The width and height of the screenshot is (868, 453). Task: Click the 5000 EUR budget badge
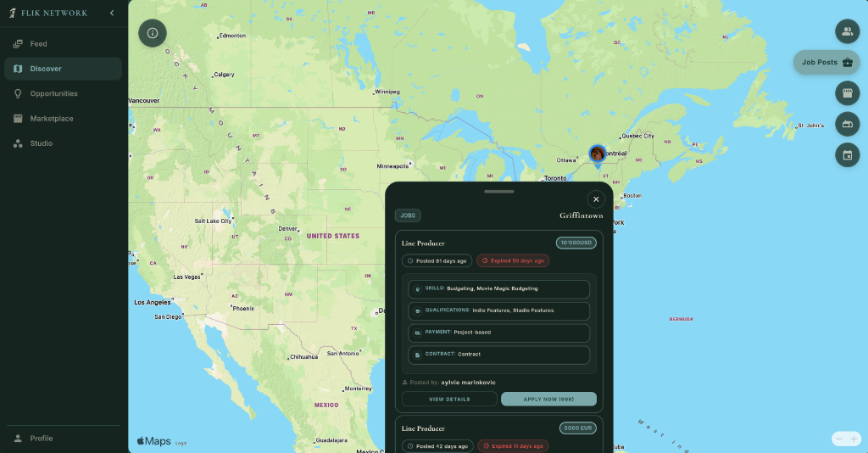pos(578,428)
